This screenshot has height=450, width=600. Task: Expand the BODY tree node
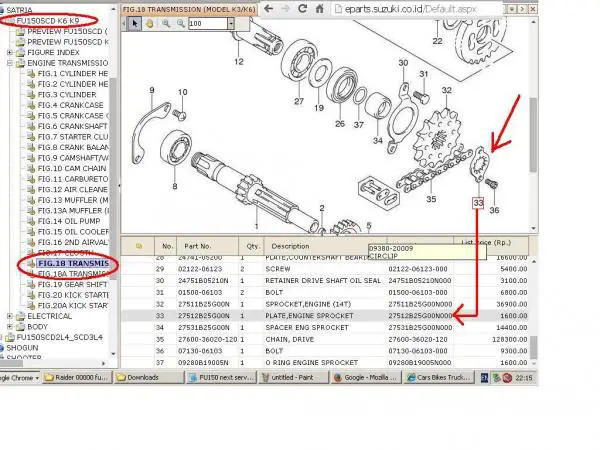(10, 327)
